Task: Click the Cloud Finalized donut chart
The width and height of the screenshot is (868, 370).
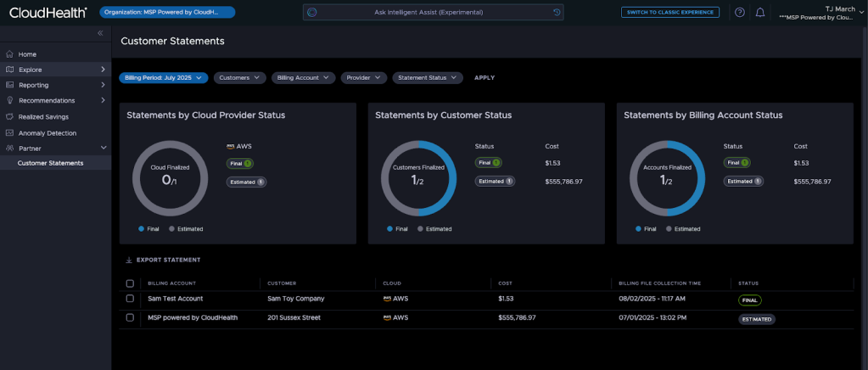Action: (170, 178)
